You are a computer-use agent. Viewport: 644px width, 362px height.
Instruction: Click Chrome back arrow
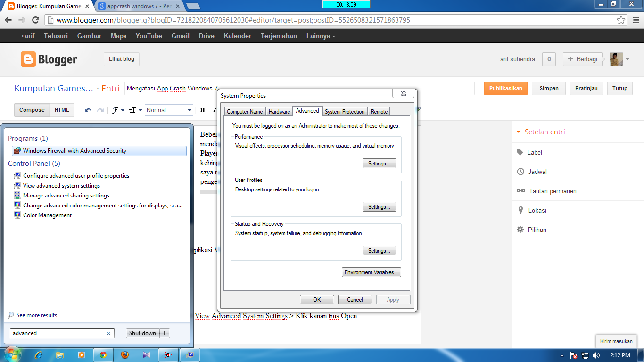pyautogui.click(x=8, y=20)
